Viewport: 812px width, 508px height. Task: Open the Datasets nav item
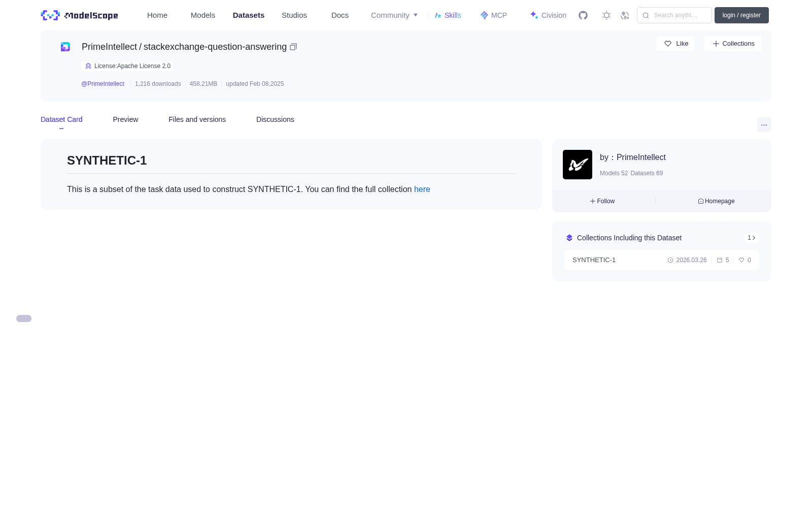tap(249, 15)
